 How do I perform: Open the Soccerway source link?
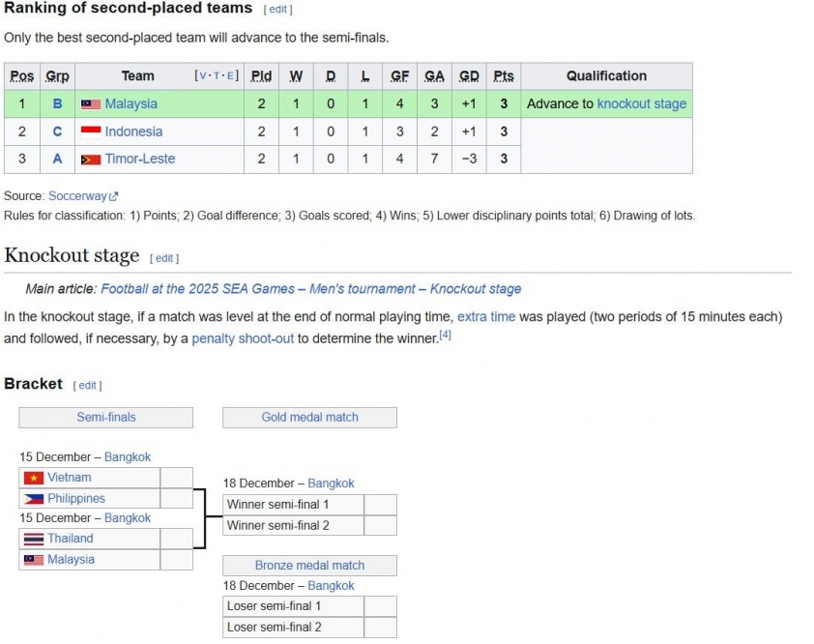[x=77, y=196]
